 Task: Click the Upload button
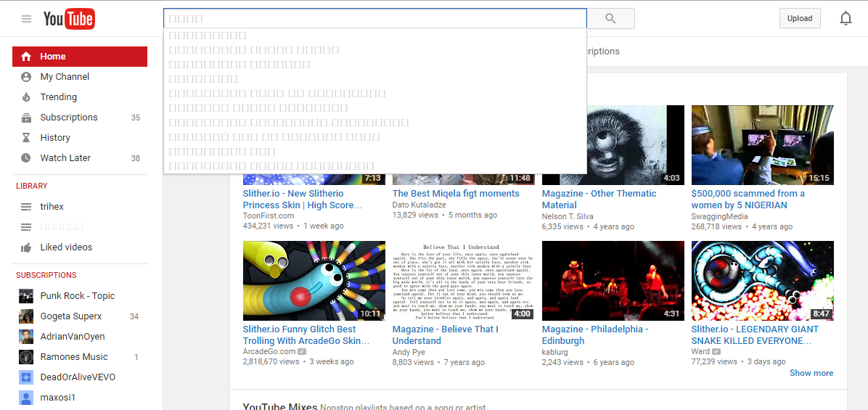[800, 18]
